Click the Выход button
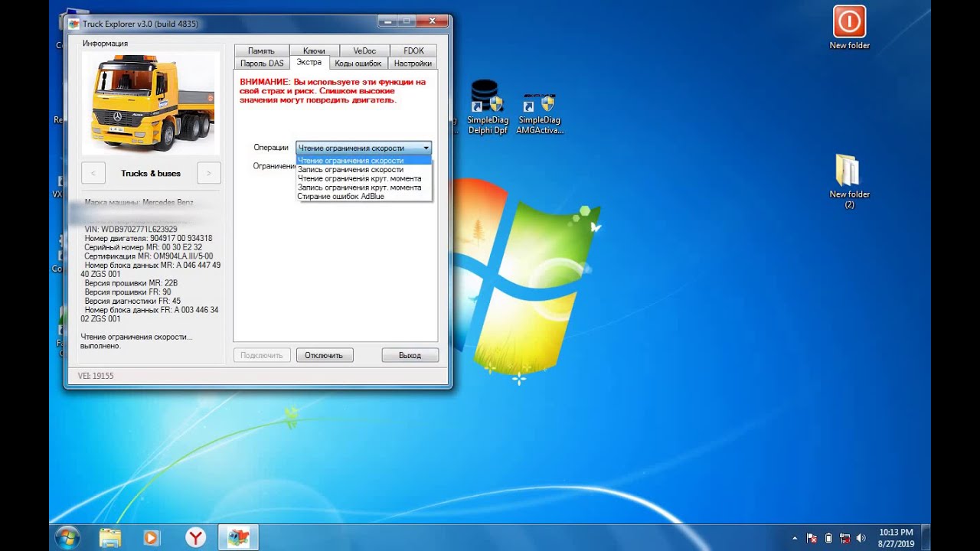Viewport: 980px width, 551px height. [410, 355]
